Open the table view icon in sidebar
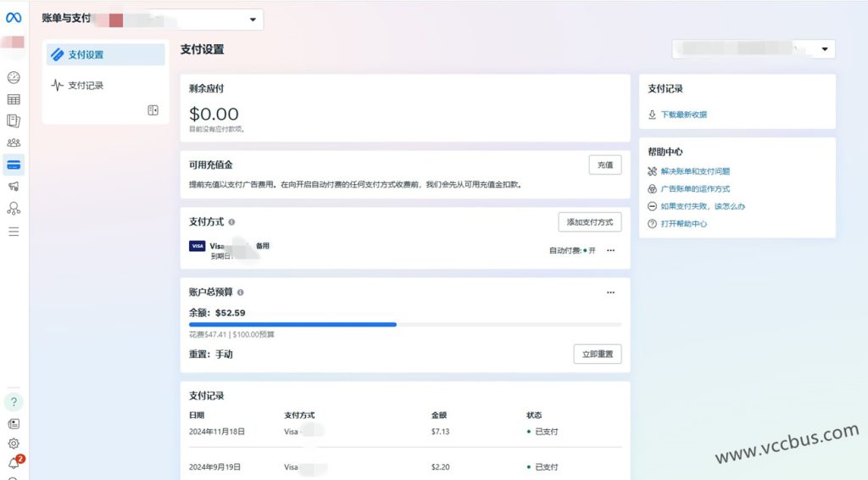868x480 pixels. pos(14,99)
